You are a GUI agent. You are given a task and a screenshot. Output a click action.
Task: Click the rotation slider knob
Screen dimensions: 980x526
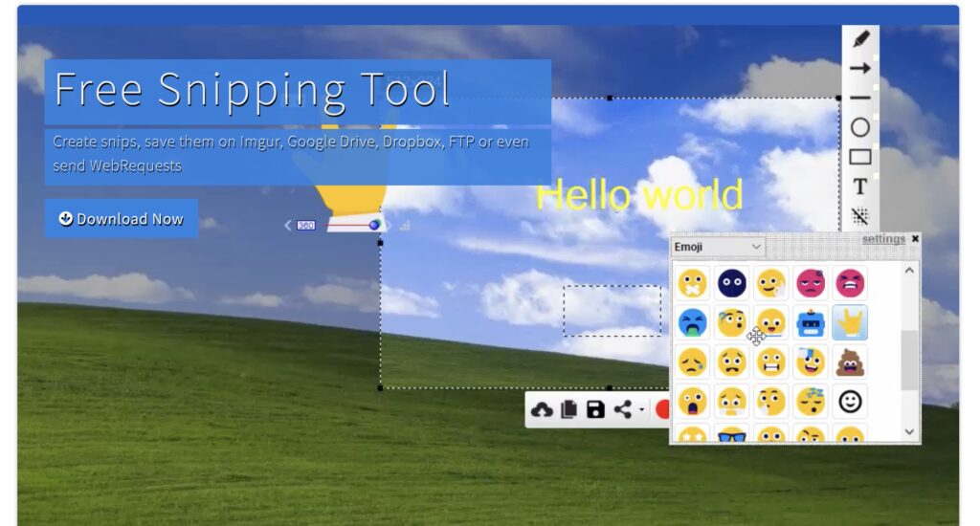374,225
